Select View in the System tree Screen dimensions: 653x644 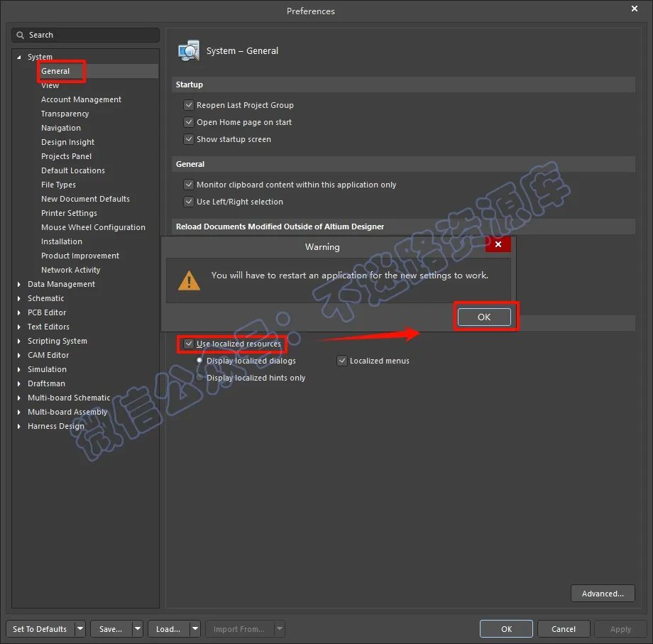(x=50, y=85)
